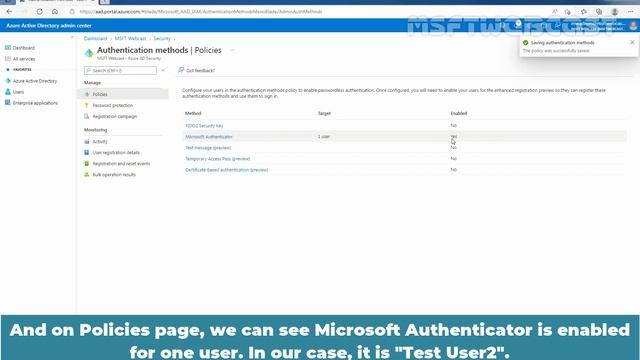Open Password protection menu item
The image size is (640, 360).
113,105
